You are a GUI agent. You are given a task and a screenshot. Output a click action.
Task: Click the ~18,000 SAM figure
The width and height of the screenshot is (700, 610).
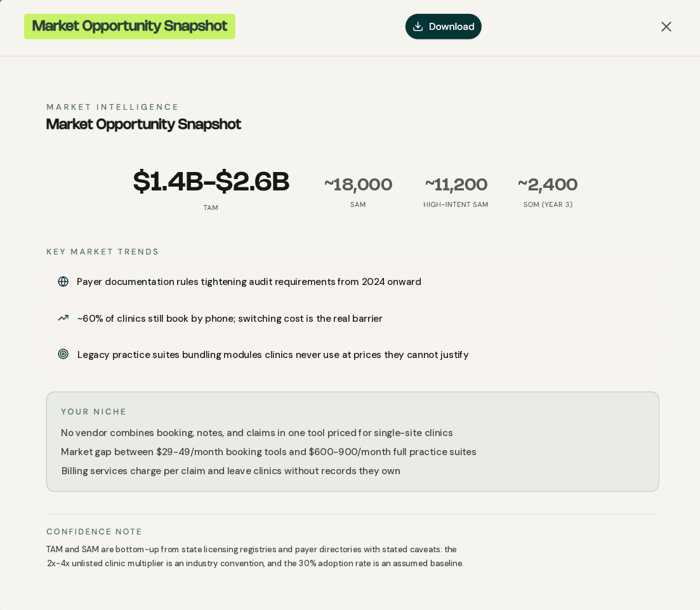pyautogui.click(x=358, y=185)
